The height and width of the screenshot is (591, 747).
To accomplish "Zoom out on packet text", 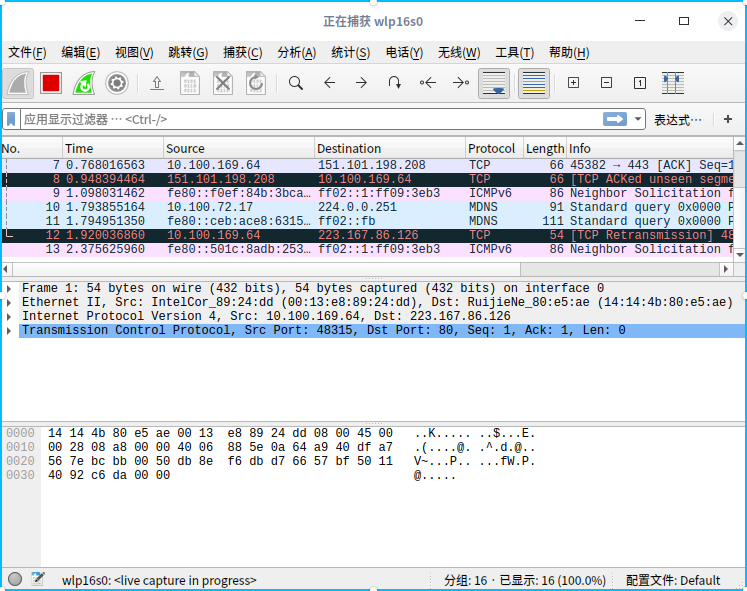I will coord(606,83).
